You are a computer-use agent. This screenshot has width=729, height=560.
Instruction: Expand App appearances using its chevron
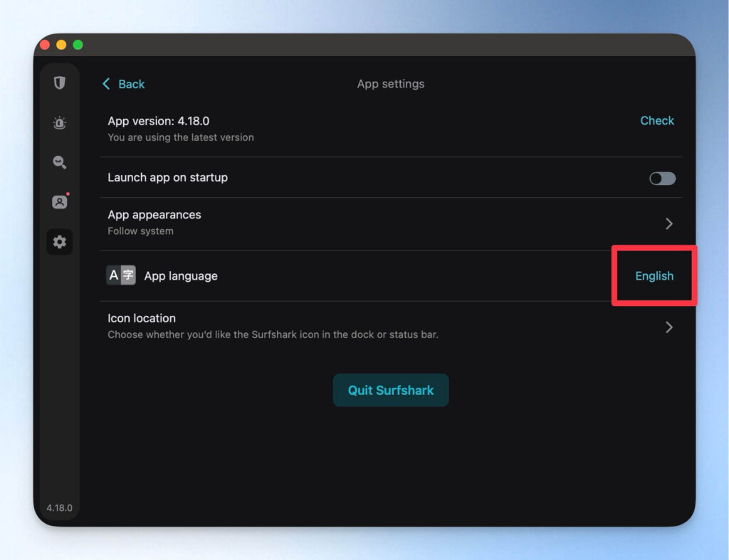pyautogui.click(x=668, y=223)
